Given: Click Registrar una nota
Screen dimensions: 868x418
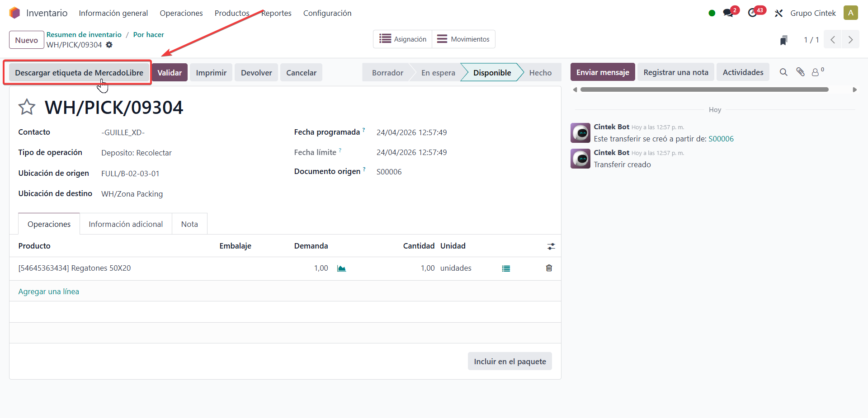Looking at the screenshot, I should tap(676, 72).
